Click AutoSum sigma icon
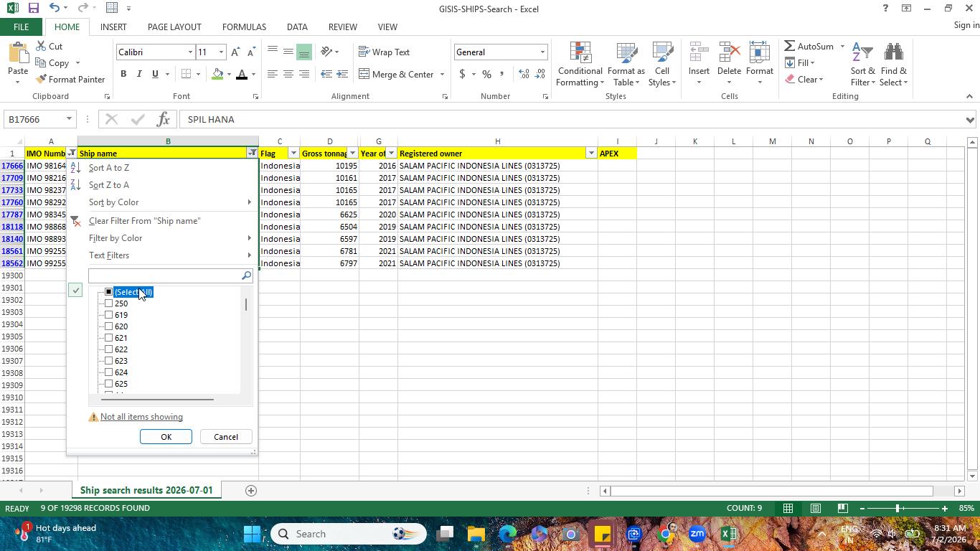 pyautogui.click(x=789, y=46)
